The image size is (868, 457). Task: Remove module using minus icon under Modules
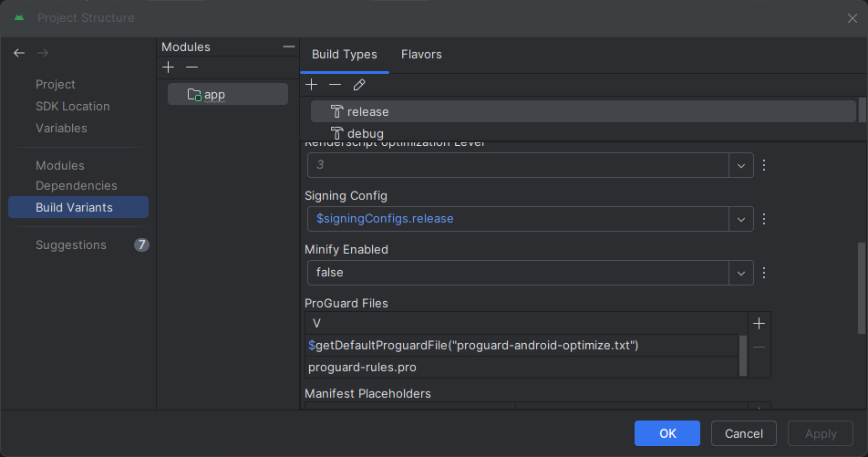(x=191, y=68)
